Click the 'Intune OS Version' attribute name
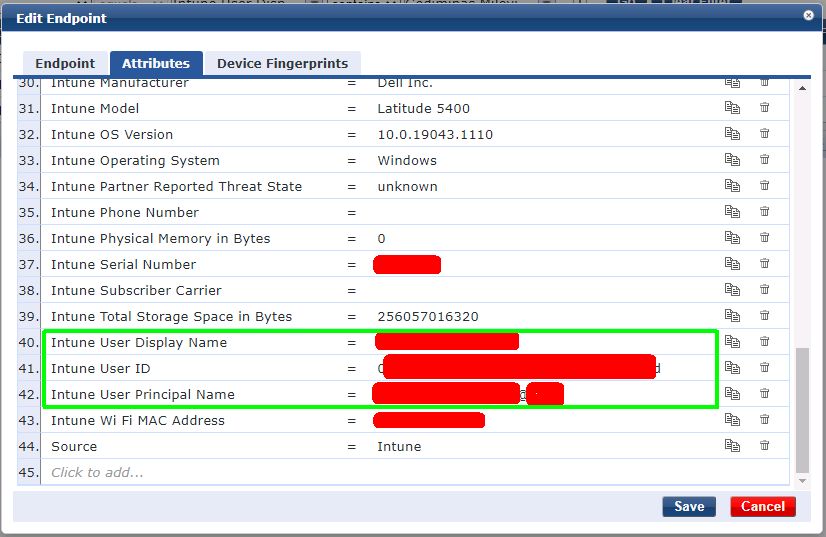826x537 pixels. pyautogui.click(x=112, y=134)
